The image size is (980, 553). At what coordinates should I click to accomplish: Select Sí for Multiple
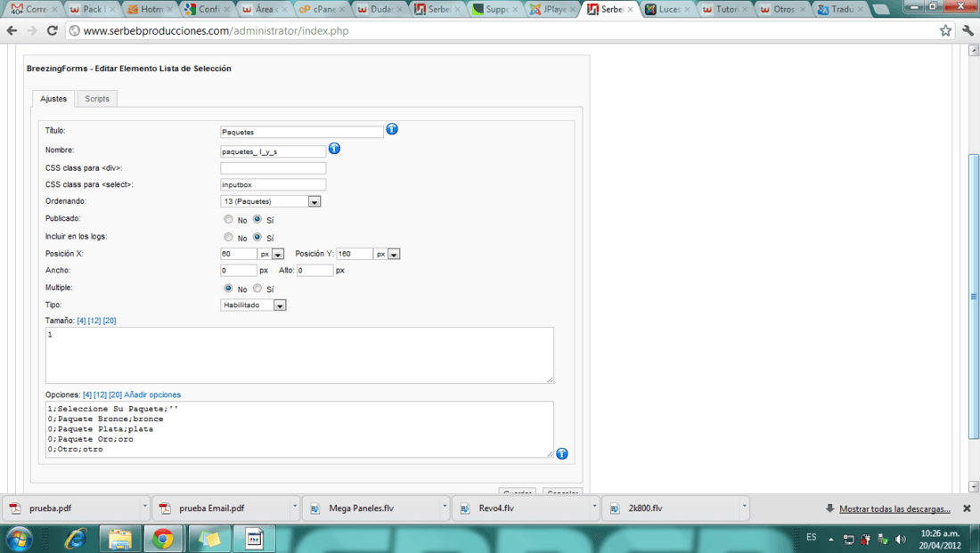click(257, 288)
